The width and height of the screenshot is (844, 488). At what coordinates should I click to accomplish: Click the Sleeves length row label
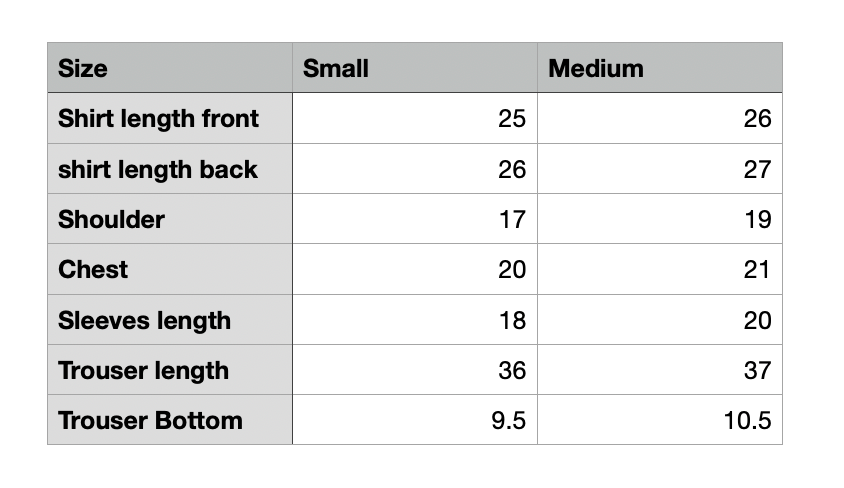(170, 320)
